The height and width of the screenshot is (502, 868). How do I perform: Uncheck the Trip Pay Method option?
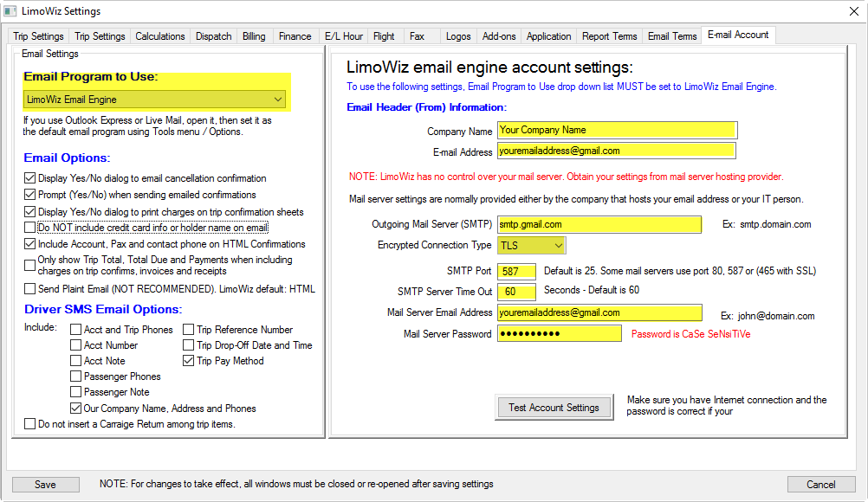(x=188, y=360)
